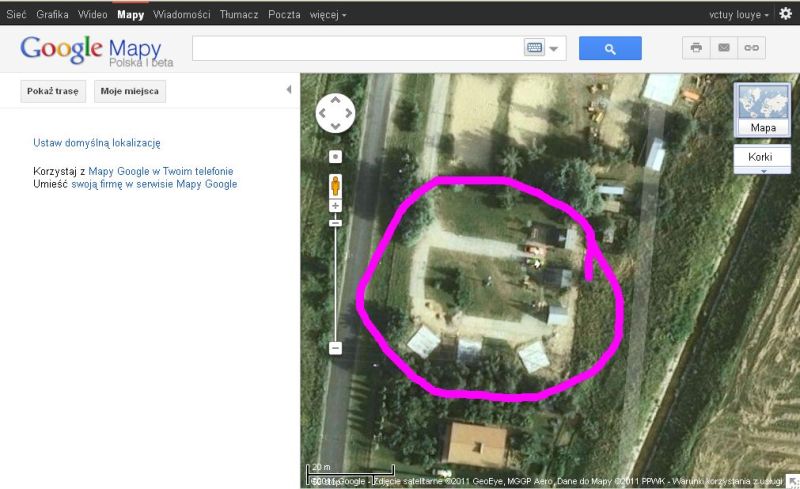Click the Pokaż trasę button
The height and width of the screenshot is (489, 800).
click(x=53, y=91)
